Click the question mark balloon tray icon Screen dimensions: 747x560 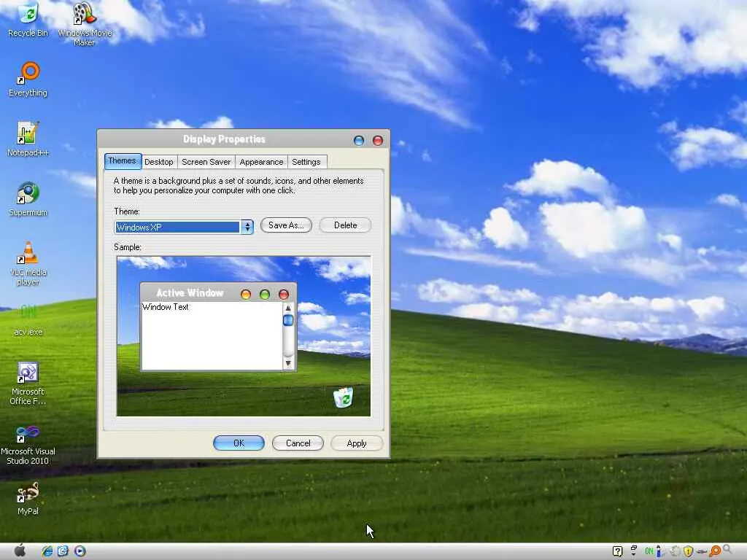[617, 551]
